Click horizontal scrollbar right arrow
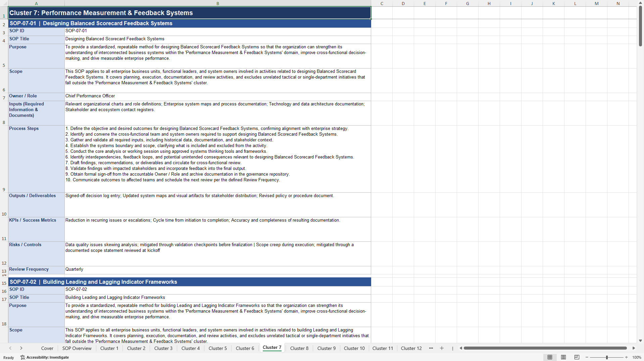This screenshot has height=361, width=644. (634, 348)
